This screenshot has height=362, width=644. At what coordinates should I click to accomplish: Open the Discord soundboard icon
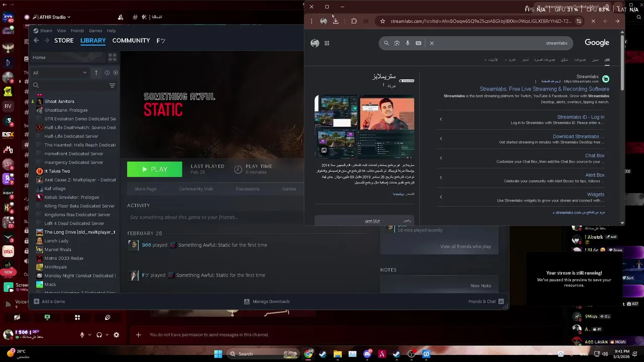(108, 317)
